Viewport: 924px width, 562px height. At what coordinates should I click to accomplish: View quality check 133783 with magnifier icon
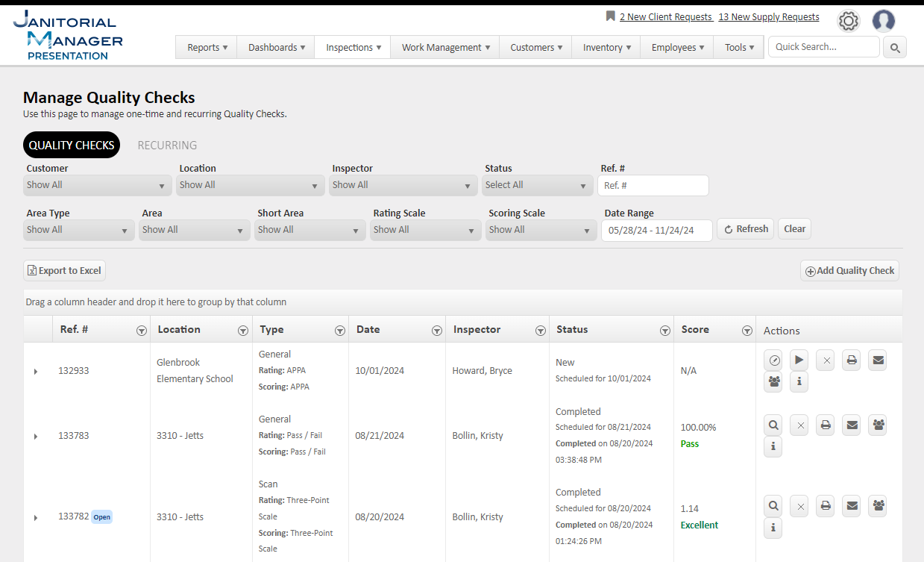(x=773, y=425)
